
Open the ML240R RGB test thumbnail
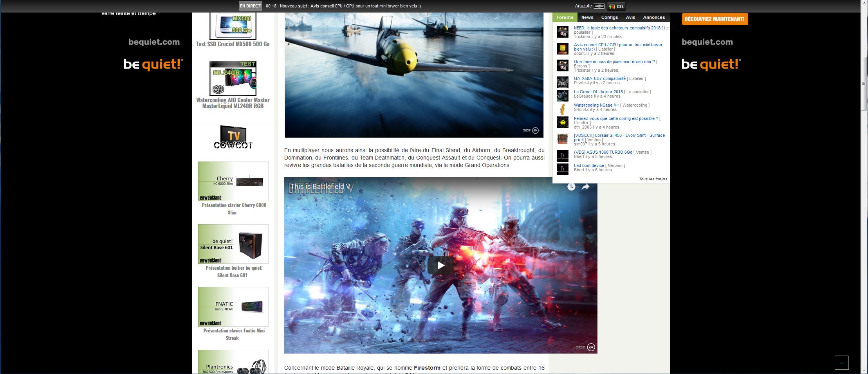(x=233, y=78)
